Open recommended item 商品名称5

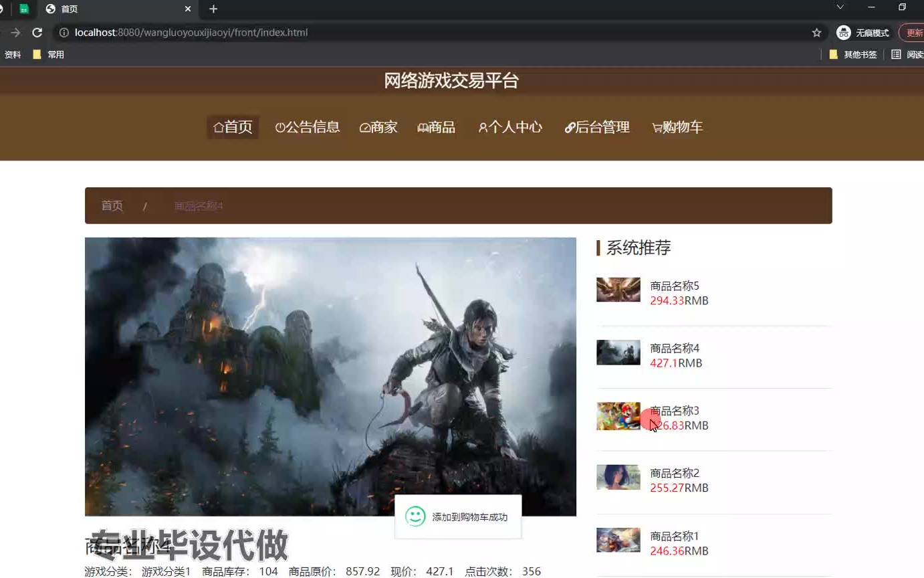pos(675,286)
